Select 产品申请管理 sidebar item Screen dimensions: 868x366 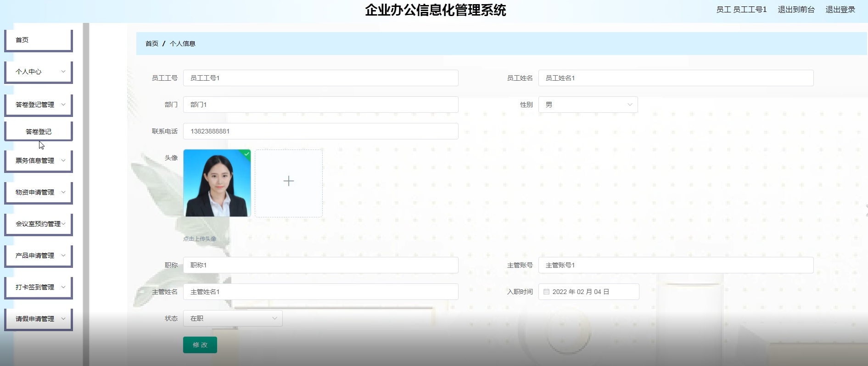pos(39,256)
